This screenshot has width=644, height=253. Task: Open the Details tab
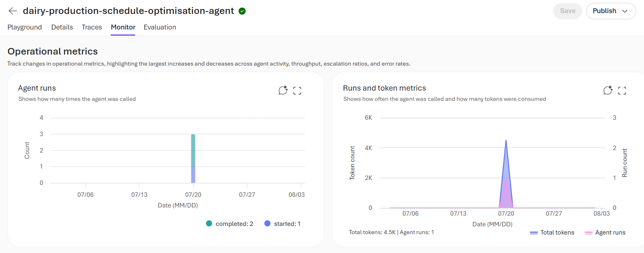pos(62,27)
